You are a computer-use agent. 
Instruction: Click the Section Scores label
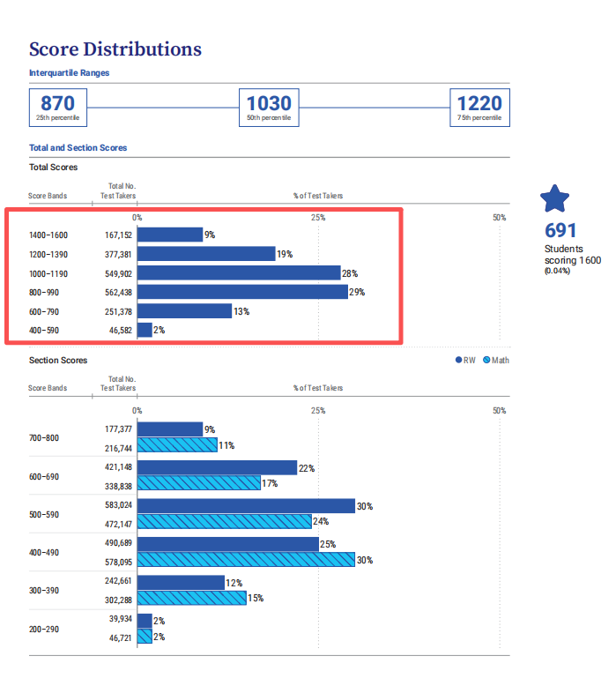[58, 360]
